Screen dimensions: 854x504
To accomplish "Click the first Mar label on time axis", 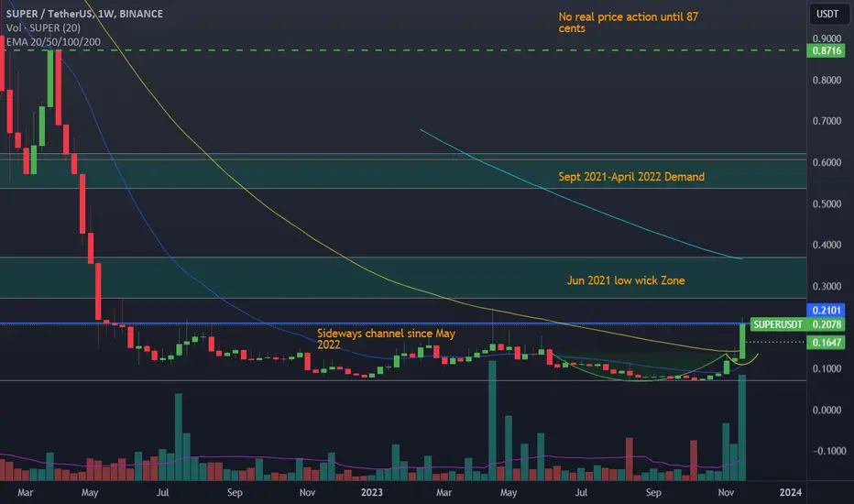I will coord(25,493).
